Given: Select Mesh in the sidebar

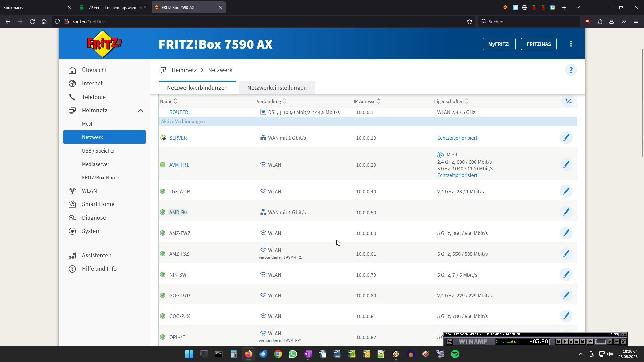Looking at the screenshot, I should click(x=88, y=124).
